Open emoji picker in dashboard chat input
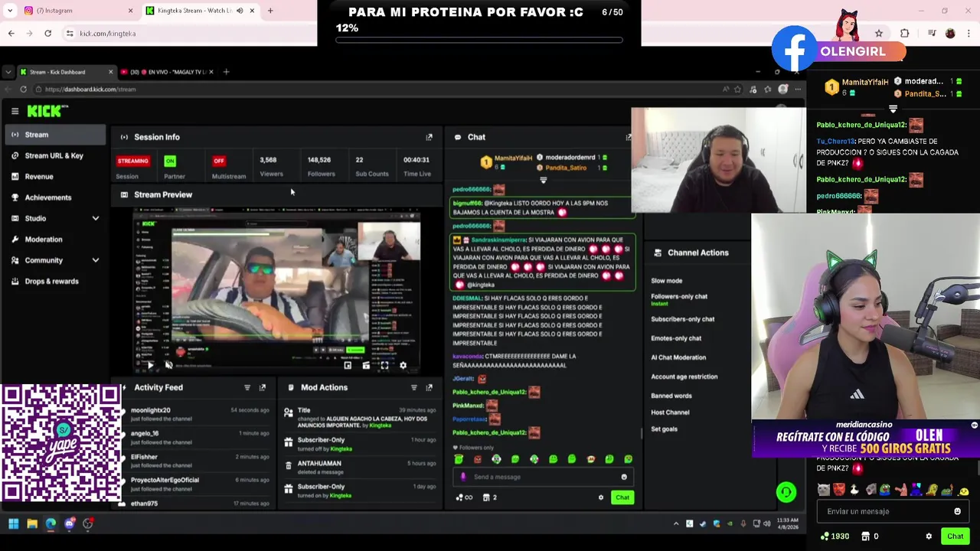 pyautogui.click(x=624, y=477)
